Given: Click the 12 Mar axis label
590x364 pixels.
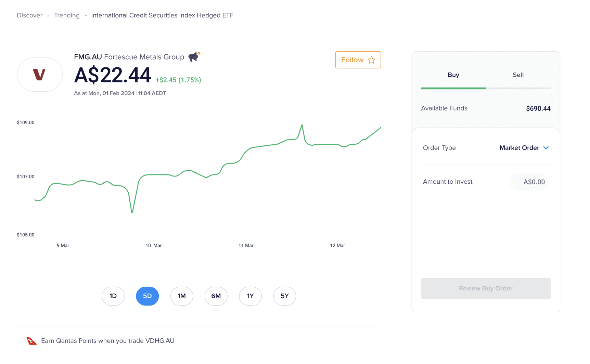Looking at the screenshot, I should click(337, 246).
